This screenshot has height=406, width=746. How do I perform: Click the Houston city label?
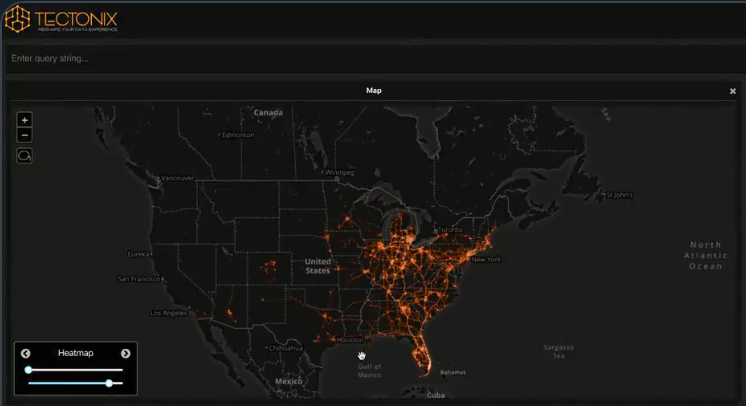[350, 340]
